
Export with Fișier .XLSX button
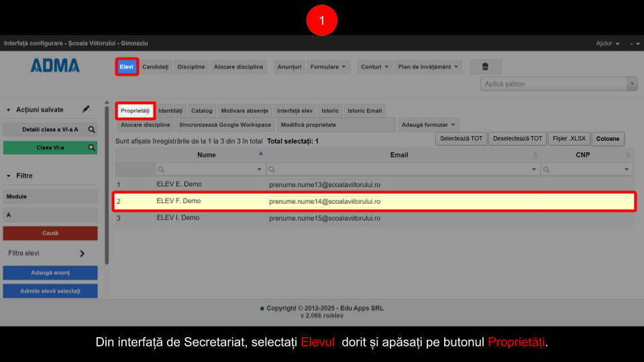coord(570,139)
